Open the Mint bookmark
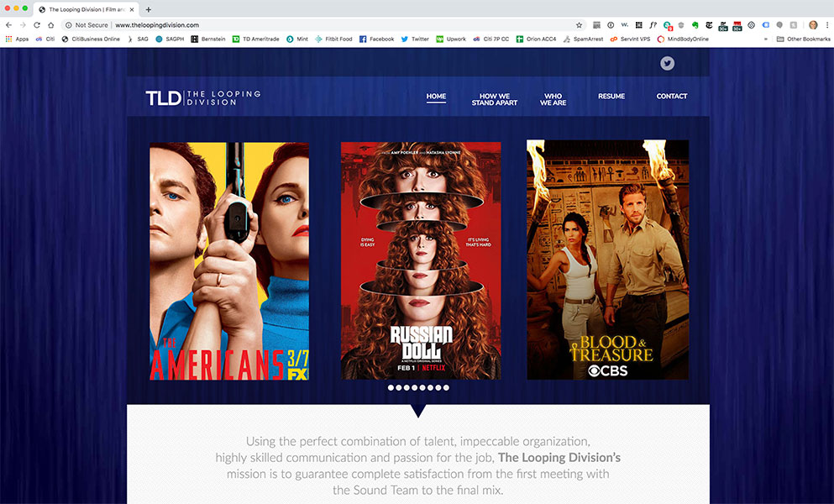This screenshot has width=834, height=504. pos(297,39)
